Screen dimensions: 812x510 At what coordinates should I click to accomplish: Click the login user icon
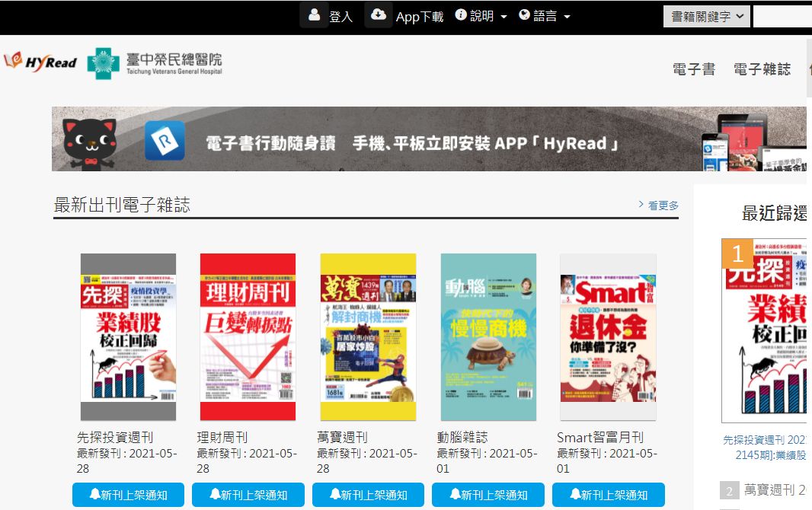(314, 14)
